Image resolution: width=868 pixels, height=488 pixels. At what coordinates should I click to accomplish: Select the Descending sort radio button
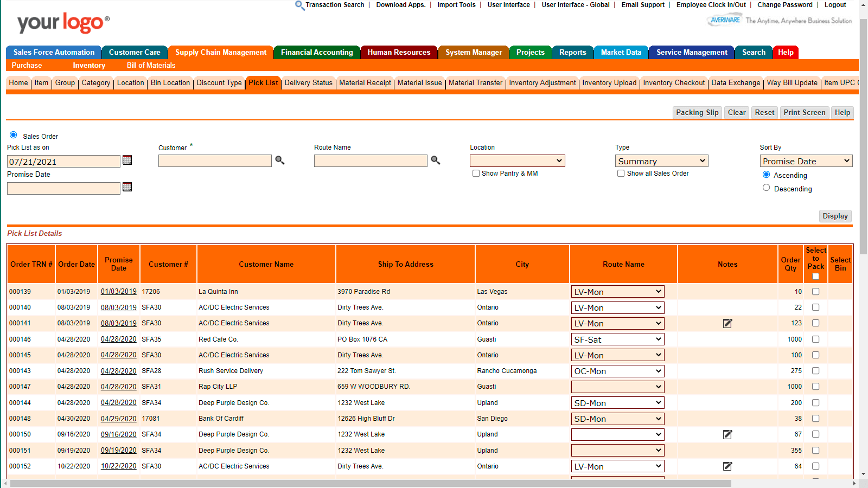[x=766, y=187]
